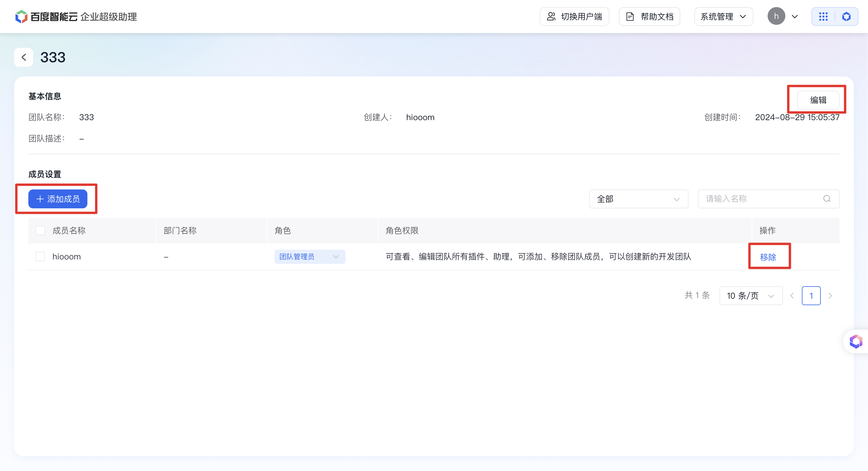
Task: Open the 10 条/页 page size dropdown
Action: coord(751,295)
